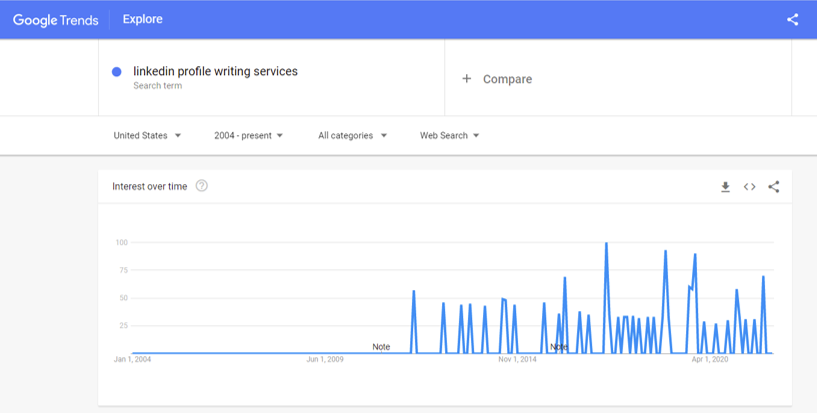Image resolution: width=817 pixels, height=413 pixels.
Task: Open the United States region dropdown
Action: 147,135
